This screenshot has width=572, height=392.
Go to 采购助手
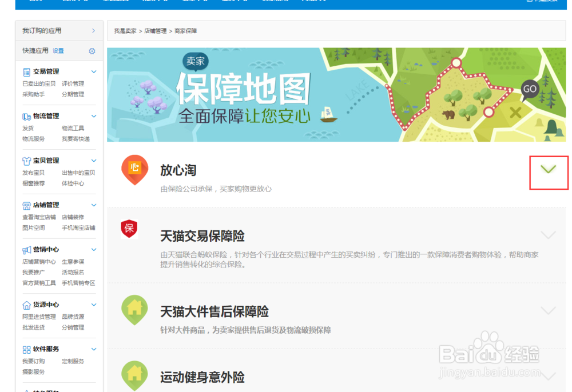pyautogui.click(x=33, y=94)
